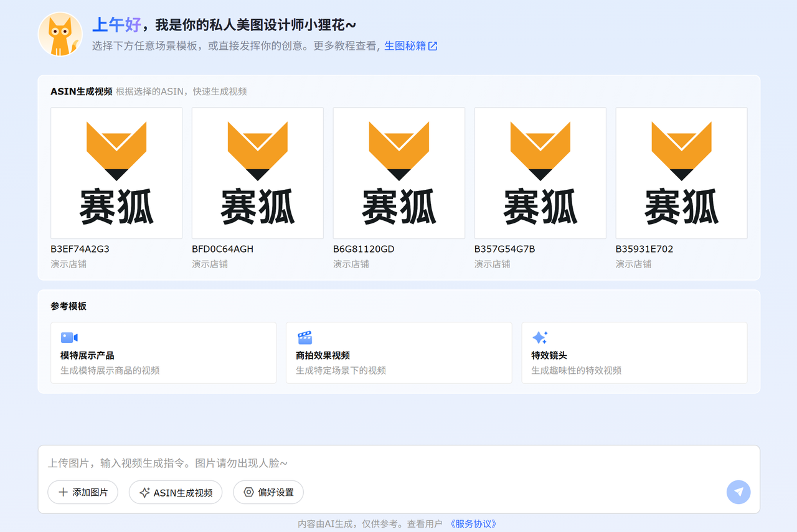The width and height of the screenshot is (797, 532).
Task: Click the gear icon in 偏好设置
Action: 248,492
